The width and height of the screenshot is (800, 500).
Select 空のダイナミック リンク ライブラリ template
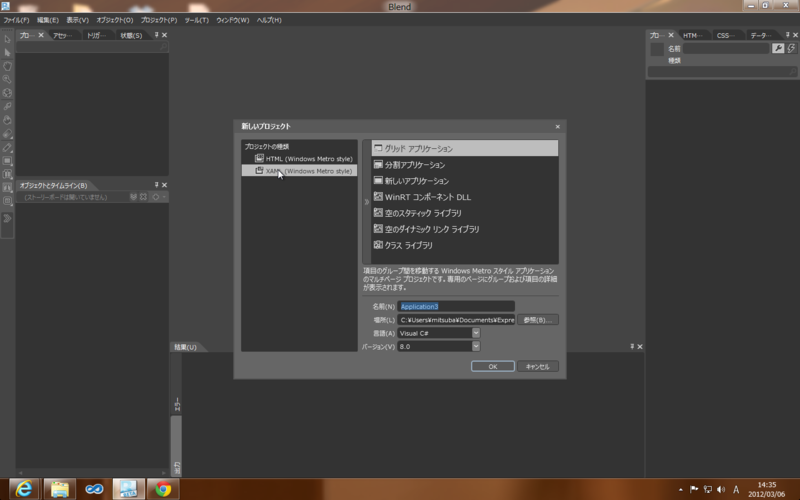tap(465, 229)
